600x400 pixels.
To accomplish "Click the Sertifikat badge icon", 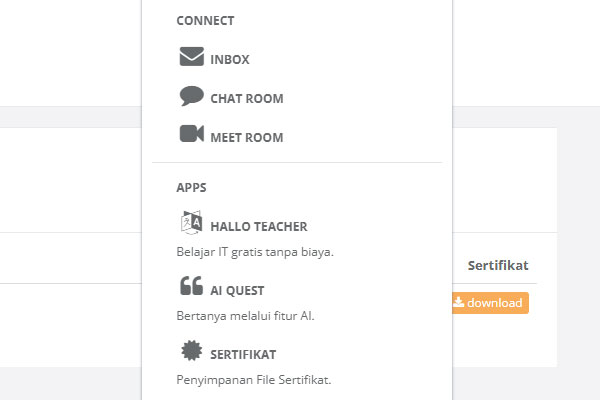I will (191, 350).
